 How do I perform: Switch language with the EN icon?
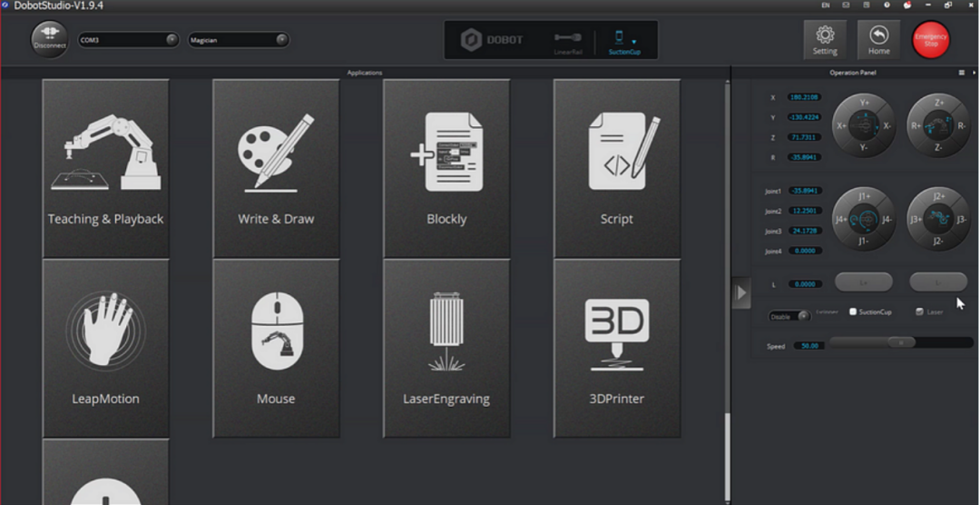(x=825, y=5)
